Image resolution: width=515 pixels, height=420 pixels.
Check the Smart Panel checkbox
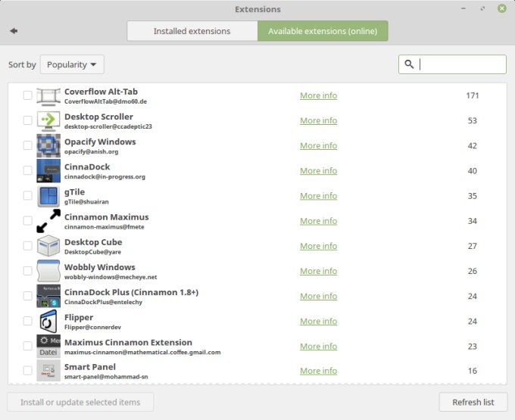pyautogui.click(x=27, y=371)
